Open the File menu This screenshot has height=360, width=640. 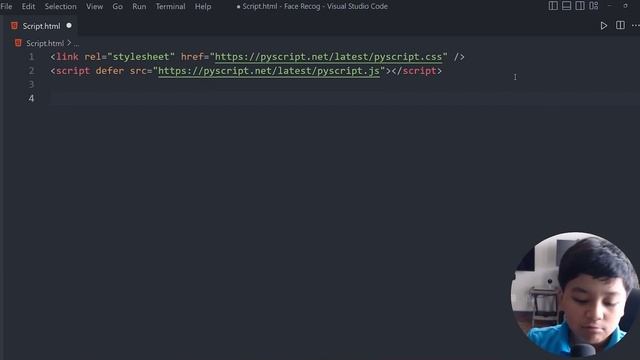[6, 7]
